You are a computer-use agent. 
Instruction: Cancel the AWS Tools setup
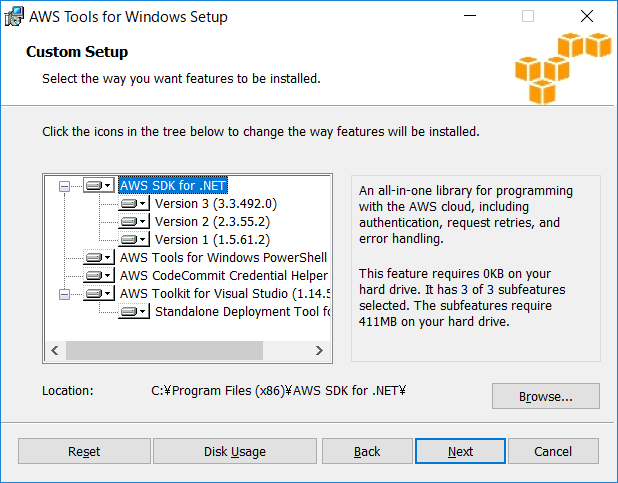(x=553, y=451)
